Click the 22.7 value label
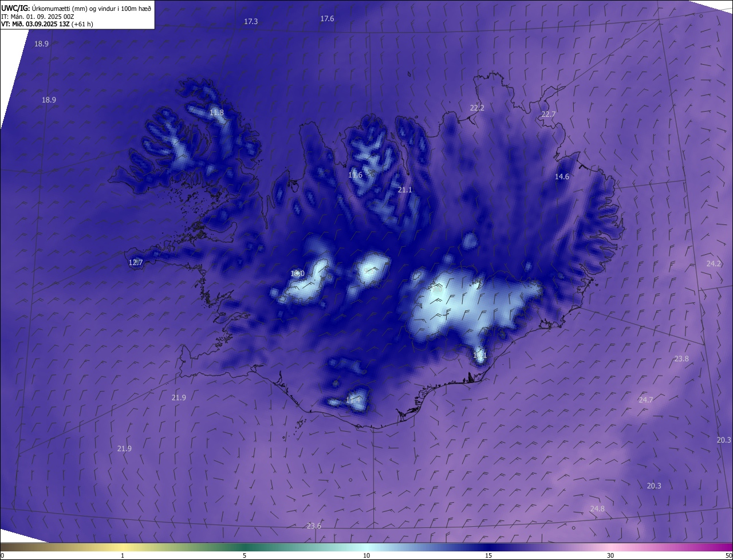This screenshot has height=560, width=733. pyautogui.click(x=549, y=115)
